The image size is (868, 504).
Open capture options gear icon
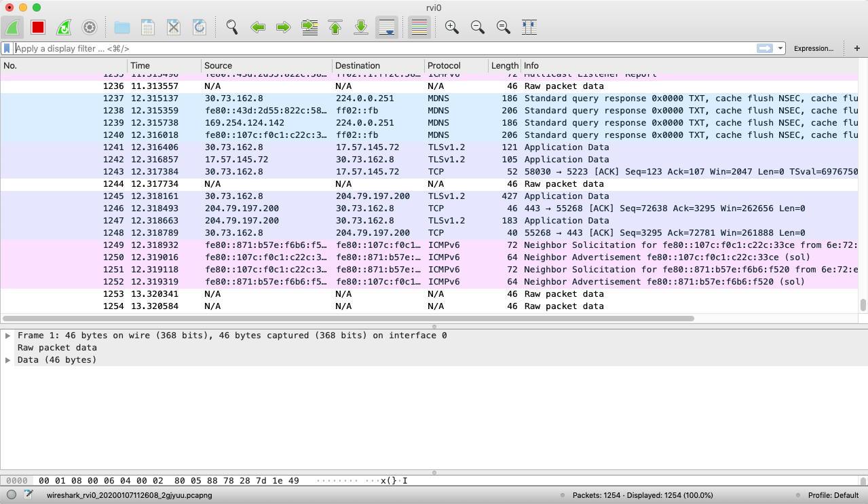click(90, 27)
